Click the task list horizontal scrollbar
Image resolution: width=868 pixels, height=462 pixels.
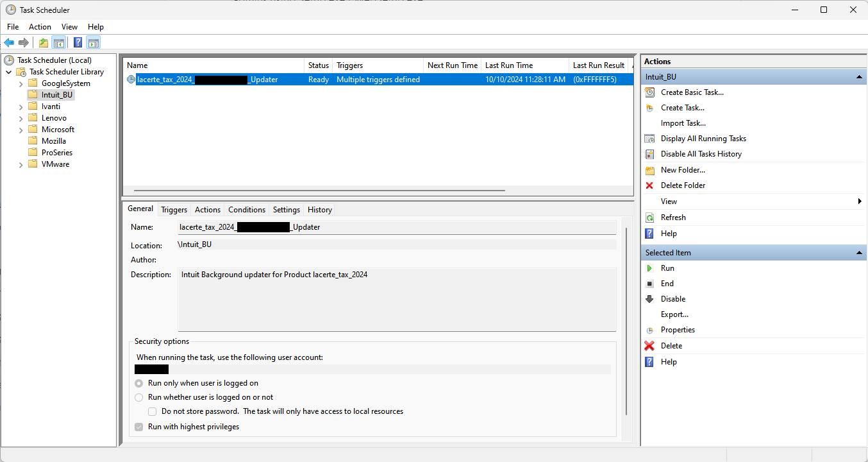[319, 191]
